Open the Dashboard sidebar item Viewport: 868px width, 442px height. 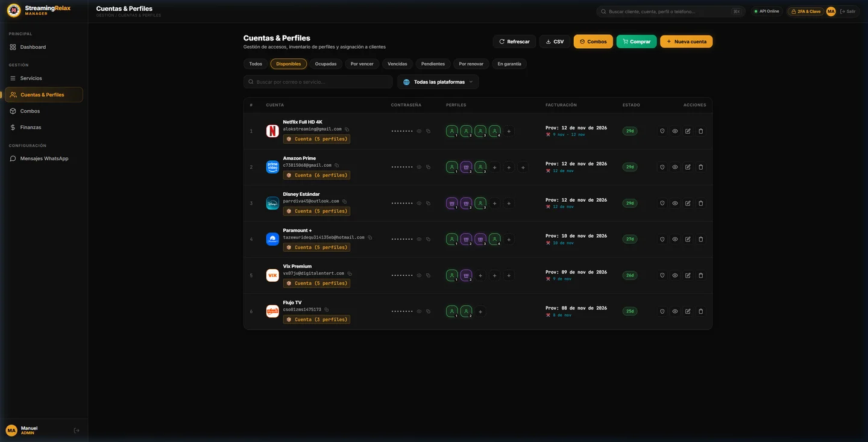43,47
